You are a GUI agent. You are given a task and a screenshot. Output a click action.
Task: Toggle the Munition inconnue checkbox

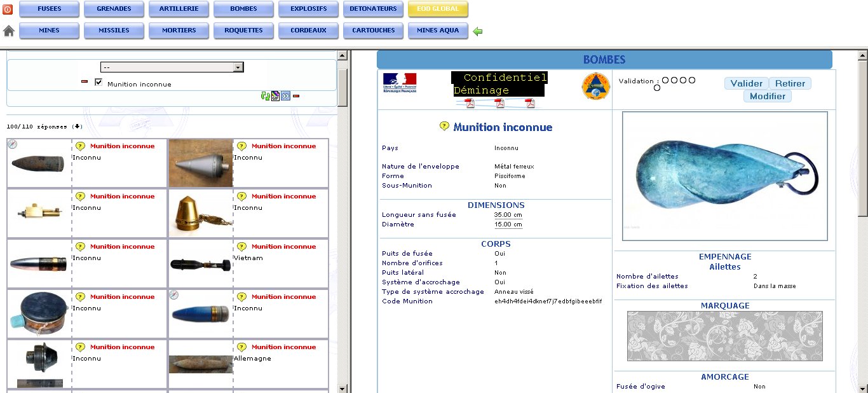pos(98,83)
